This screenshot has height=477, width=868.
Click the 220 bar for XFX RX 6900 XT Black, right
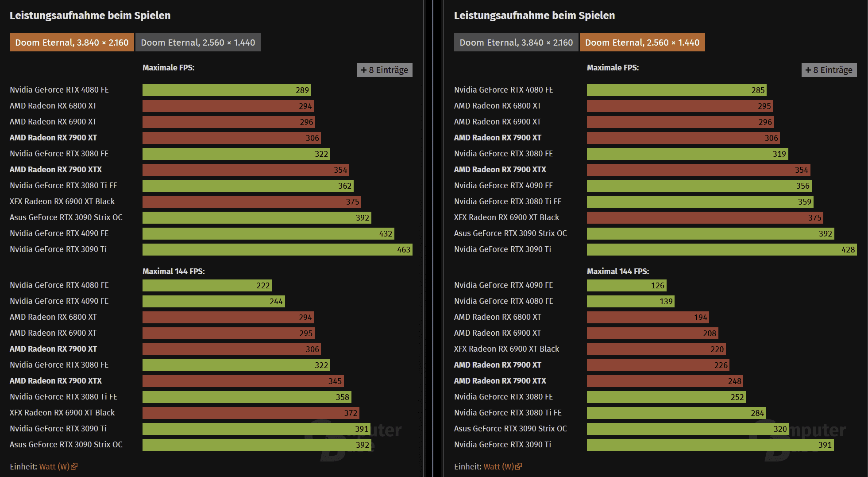coord(656,349)
